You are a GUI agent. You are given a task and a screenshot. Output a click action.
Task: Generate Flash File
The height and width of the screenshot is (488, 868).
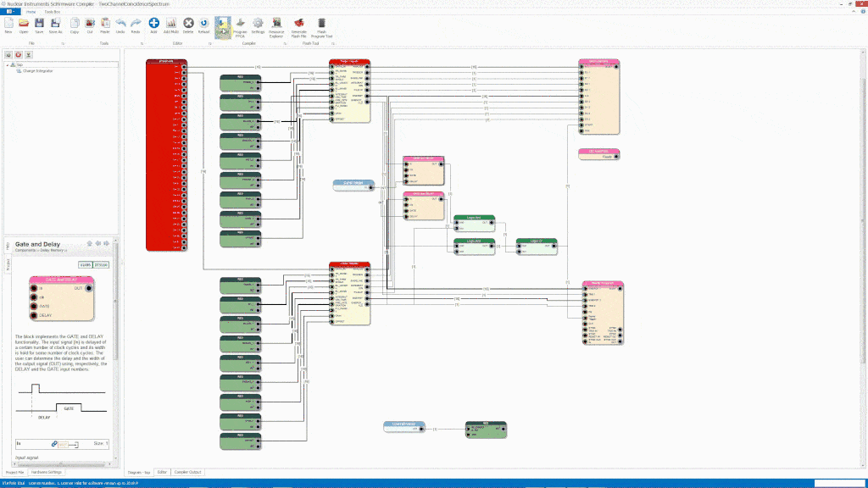[299, 27]
